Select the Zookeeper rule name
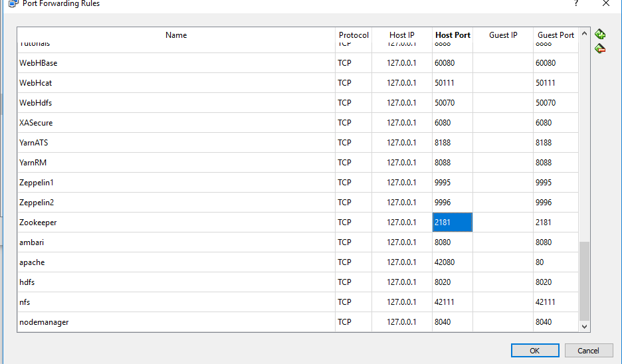Screen dimensions: 622x364 [x=38, y=223]
